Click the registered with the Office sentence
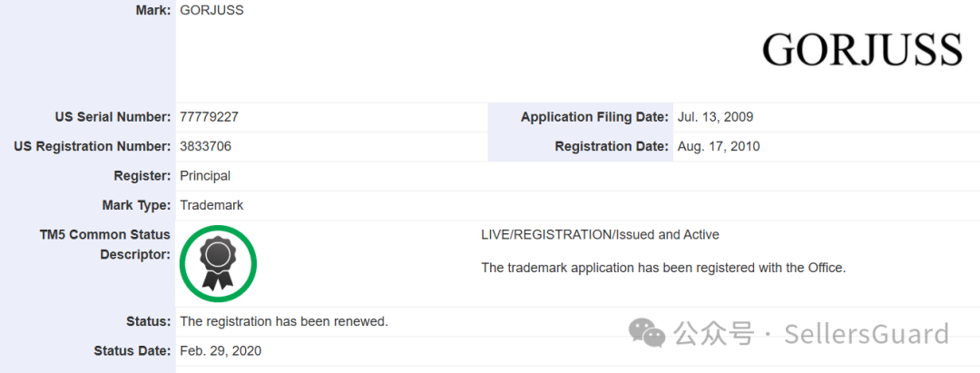Screen dimensions: 980x373 (x=663, y=268)
